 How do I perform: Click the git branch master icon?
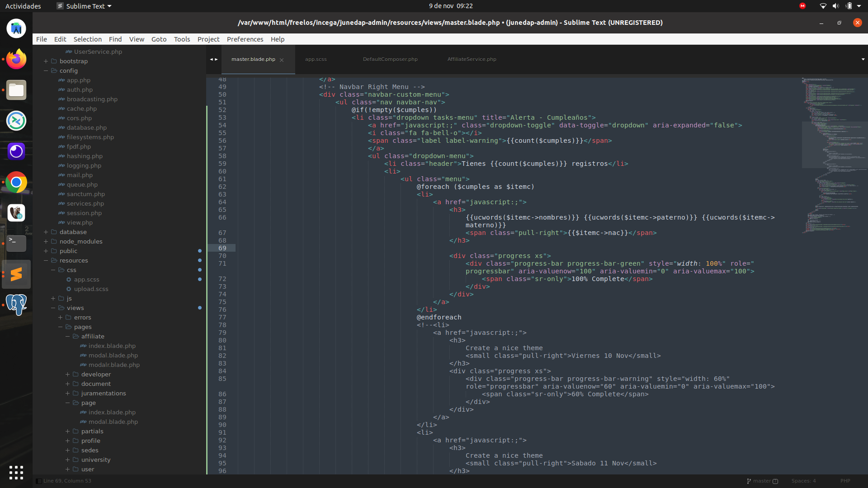[x=749, y=481]
